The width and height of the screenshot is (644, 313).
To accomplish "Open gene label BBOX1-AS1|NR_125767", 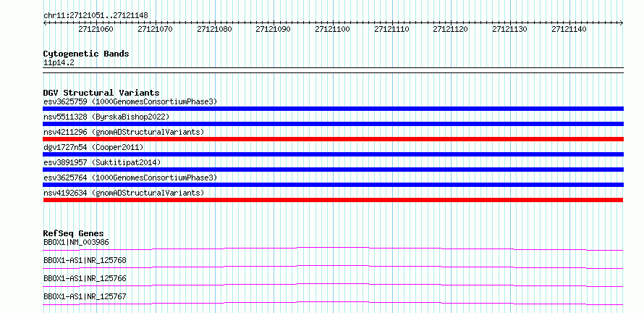I will 85,296.
